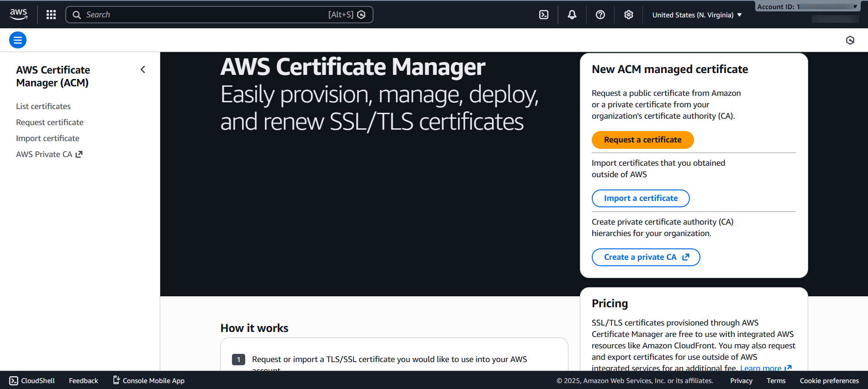Click the external icon in Create a private CA
Viewport: 868px width, 389px height.
(x=686, y=257)
